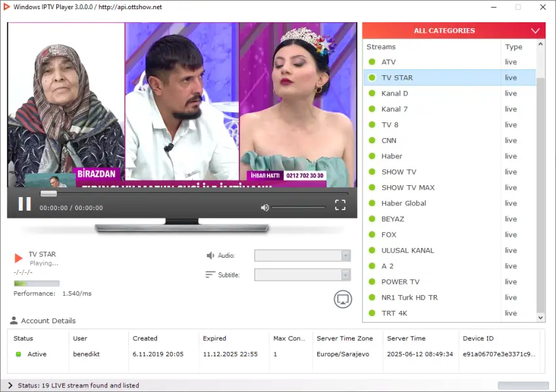Viewport: 556px width, 392px height.
Task: Click the green status dot for FOX
Action: click(372, 234)
